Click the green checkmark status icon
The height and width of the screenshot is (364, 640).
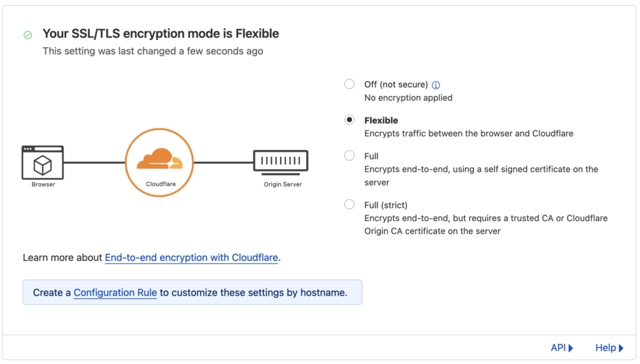tap(27, 35)
